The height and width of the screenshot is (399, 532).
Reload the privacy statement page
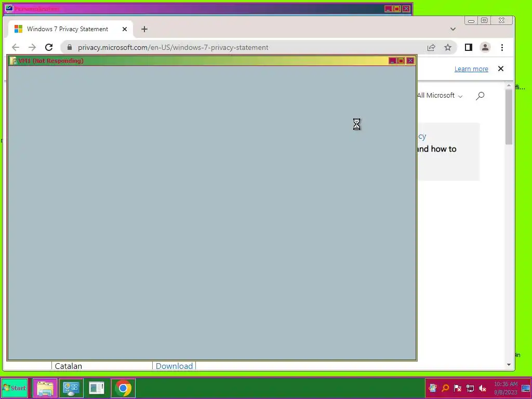pyautogui.click(x=49, y=47)
